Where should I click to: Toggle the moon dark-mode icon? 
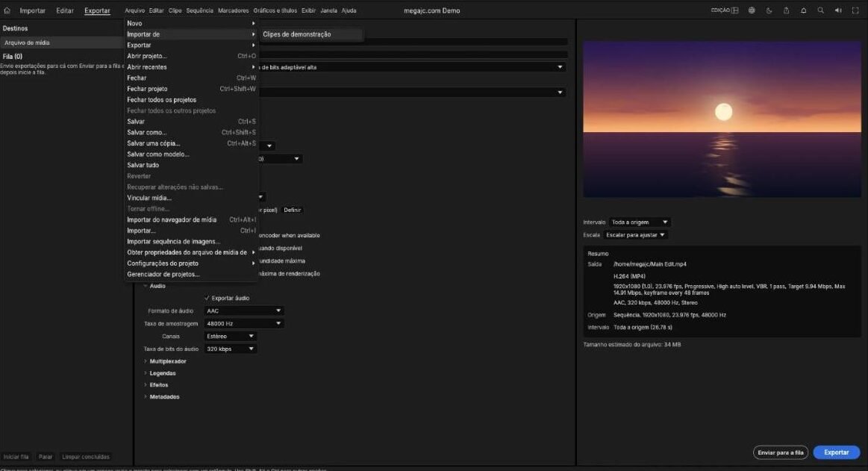click(x=769, y=10)
